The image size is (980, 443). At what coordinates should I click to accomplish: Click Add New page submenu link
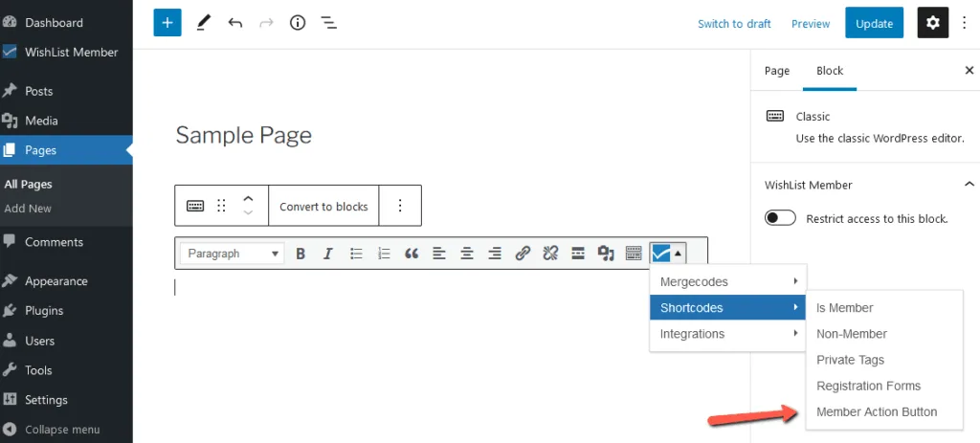click(28, 209)
